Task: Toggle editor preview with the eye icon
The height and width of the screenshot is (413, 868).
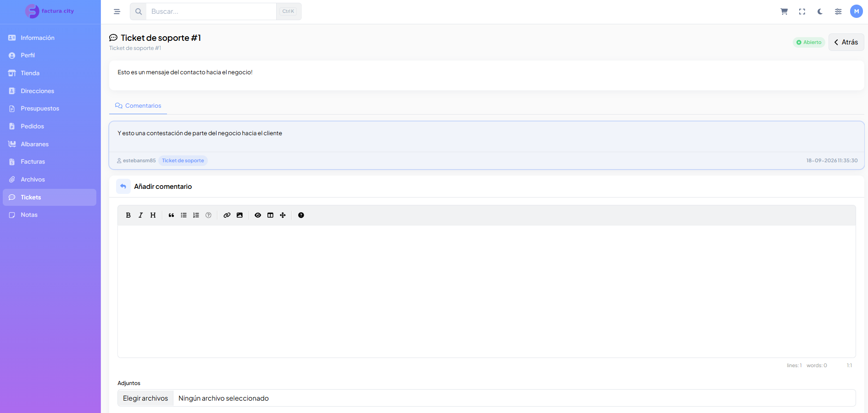Action: (x=258, y=215)
